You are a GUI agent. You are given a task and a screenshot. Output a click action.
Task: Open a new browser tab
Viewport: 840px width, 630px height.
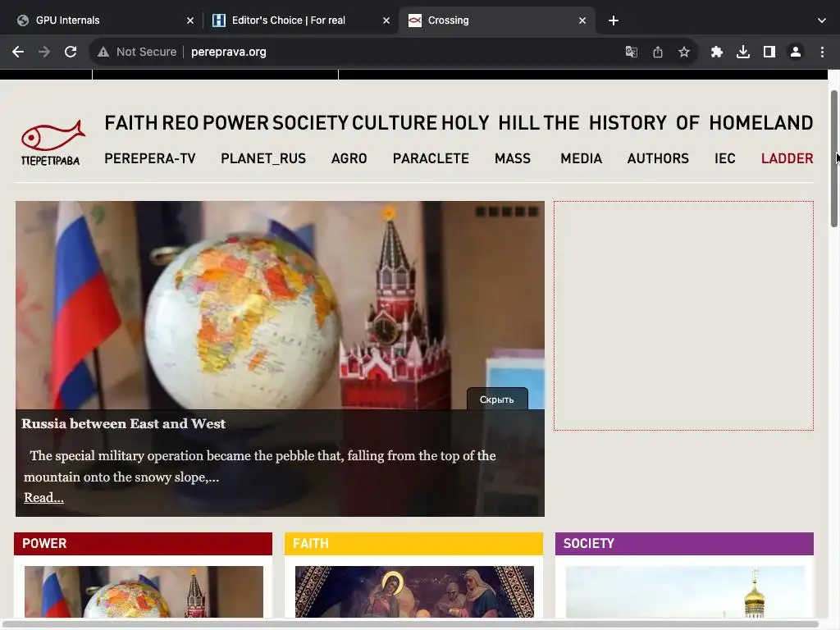coord(614,21)
